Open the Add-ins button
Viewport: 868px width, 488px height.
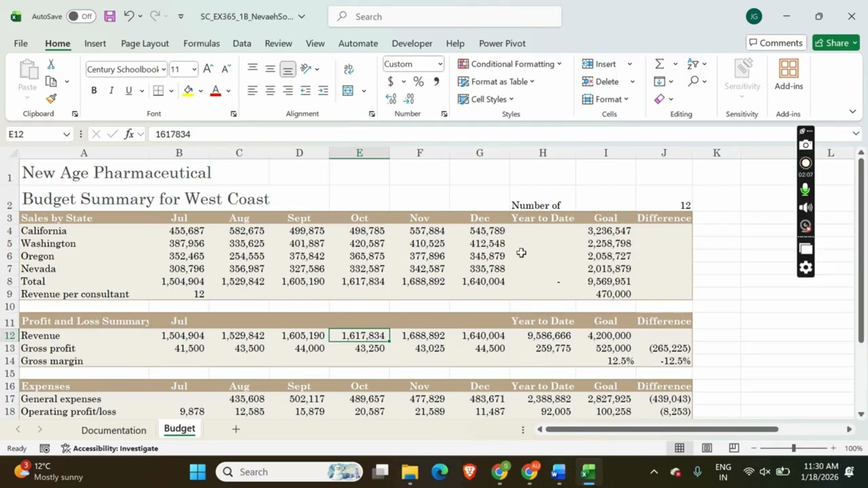pos(788,75)
